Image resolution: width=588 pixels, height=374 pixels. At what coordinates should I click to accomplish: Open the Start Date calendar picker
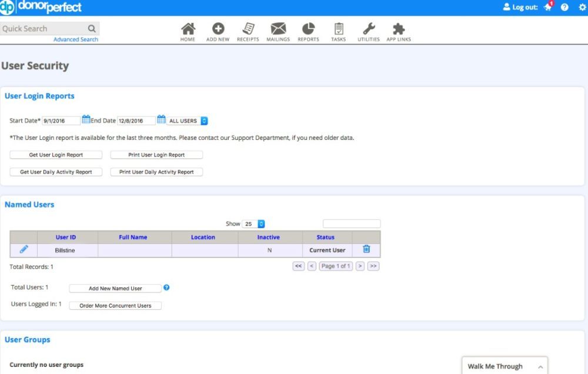click(86, 120)
